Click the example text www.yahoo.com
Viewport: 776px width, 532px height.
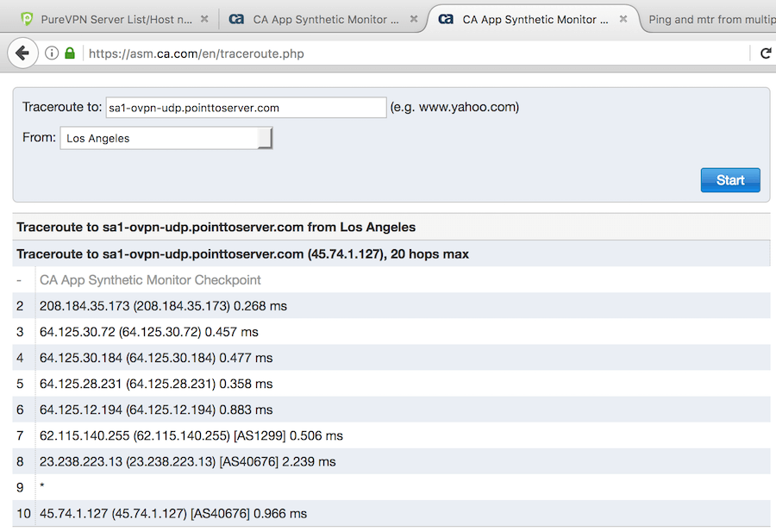coord(467,107)
